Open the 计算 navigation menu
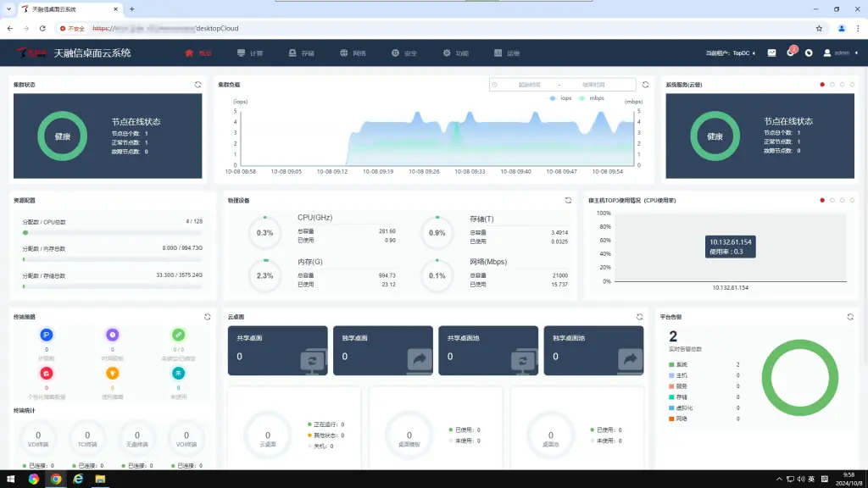Viewport: 868px width, 488px height. pos(250,53)
